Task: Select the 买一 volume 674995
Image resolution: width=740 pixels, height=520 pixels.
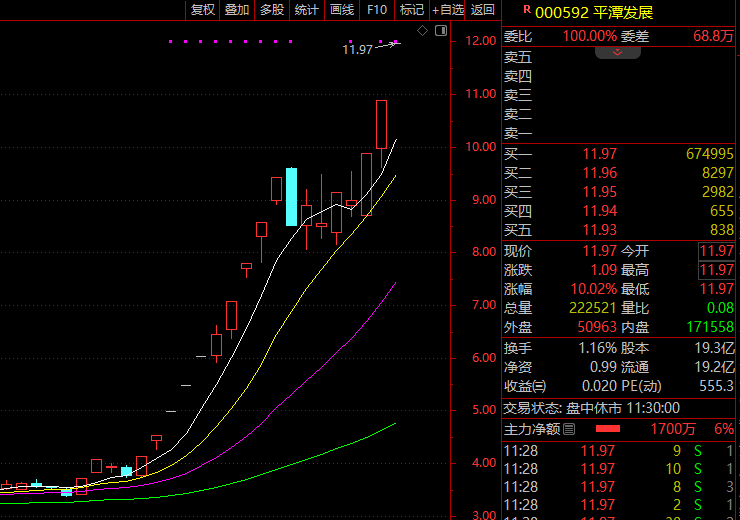Action: click(710, 154)
